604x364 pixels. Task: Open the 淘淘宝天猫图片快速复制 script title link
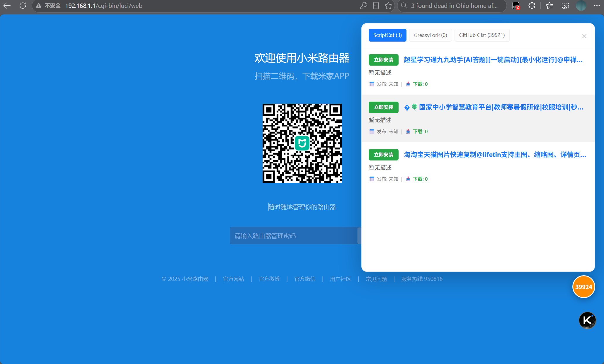(x=495, y=155)
